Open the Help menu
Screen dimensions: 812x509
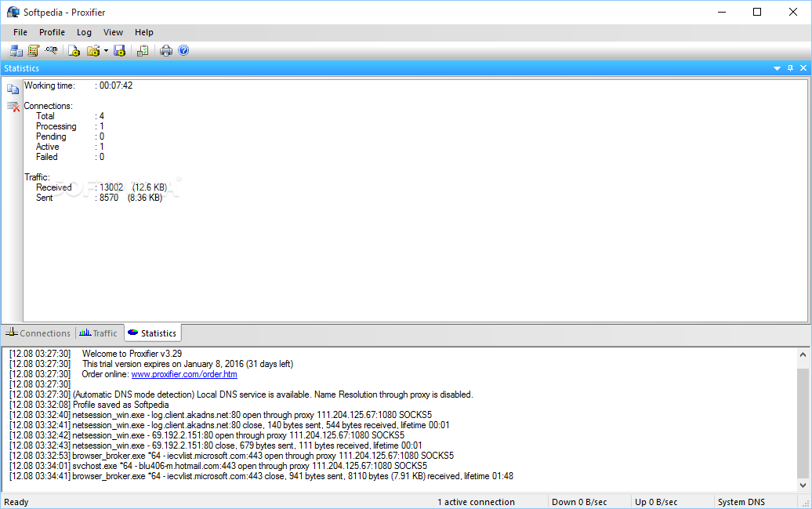point(144,32)
